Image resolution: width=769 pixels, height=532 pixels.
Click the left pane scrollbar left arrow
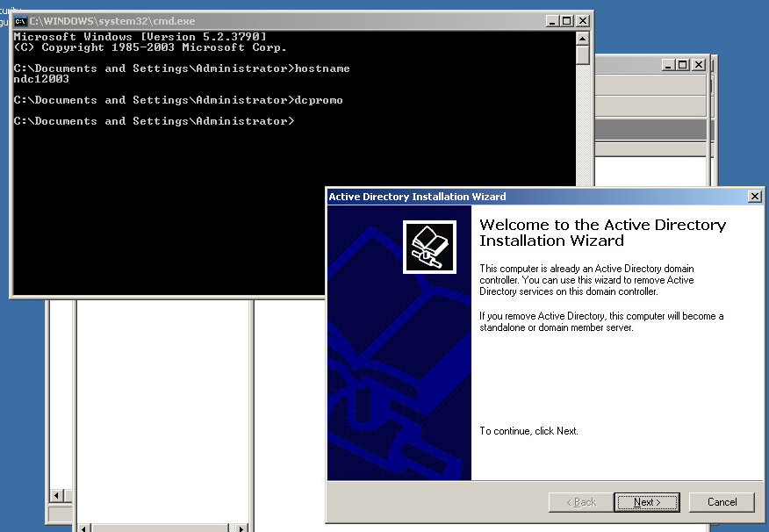[56, 496]
